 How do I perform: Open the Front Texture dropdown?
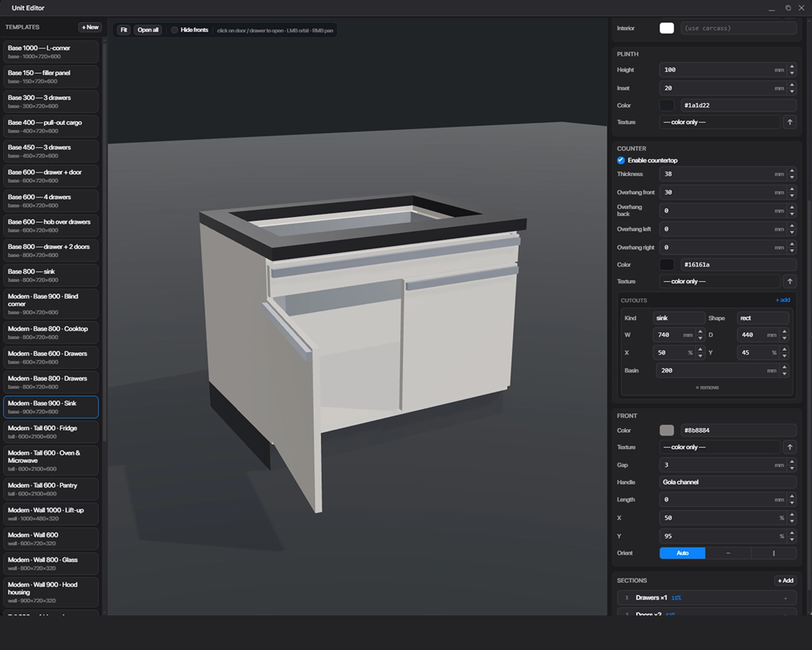pyautogui.click(x=720, y=447)
